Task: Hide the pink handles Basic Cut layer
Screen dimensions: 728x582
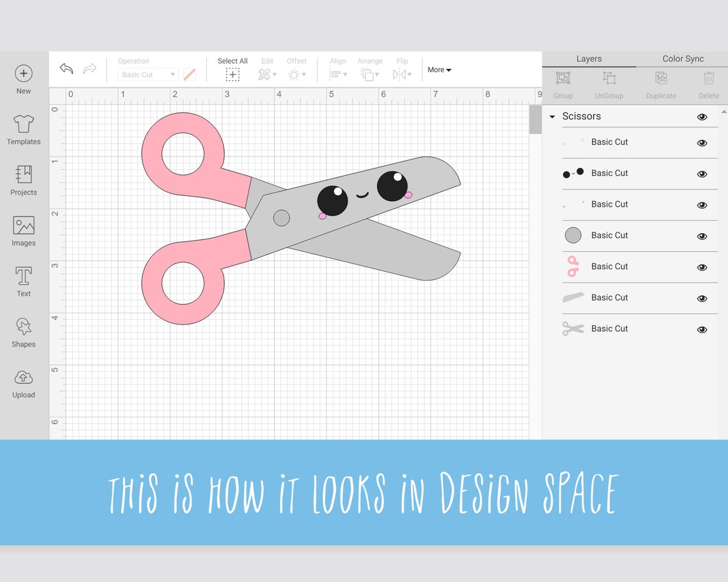Action: click(x=702, y=266)
